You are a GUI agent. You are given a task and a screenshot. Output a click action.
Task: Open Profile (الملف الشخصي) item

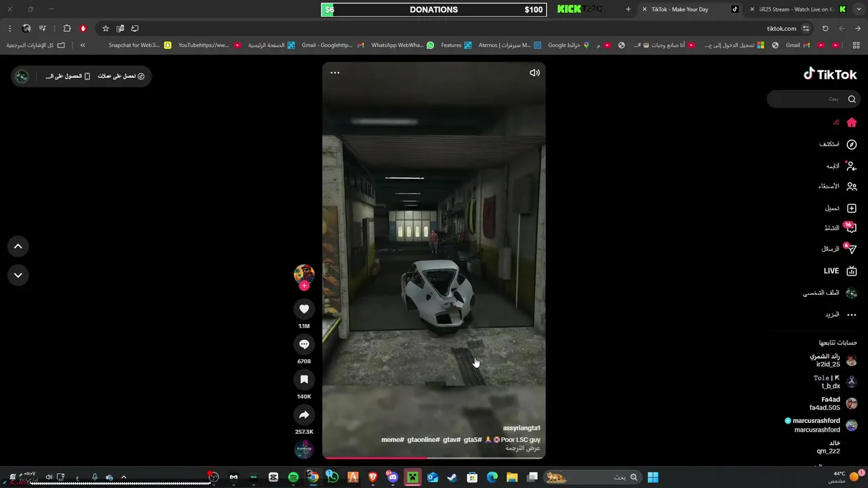(x=831, y=293)
